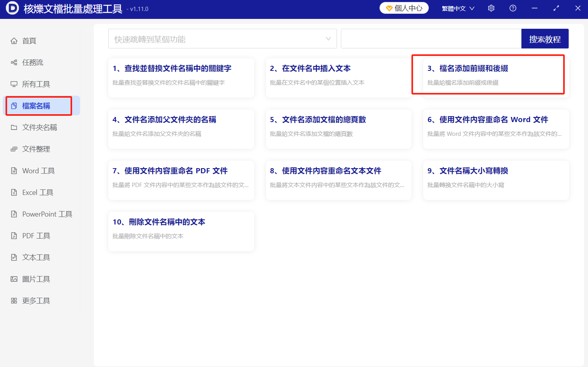Open the PowerPoint 工具 sidebar icon
This screenshot has width=588, height=367.
click(14, 214)
